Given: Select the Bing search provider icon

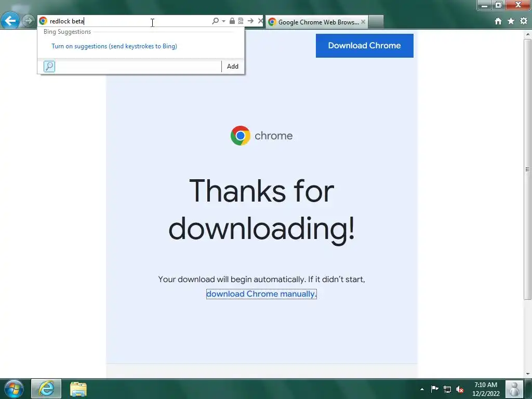Looking at the screenshot, I should pyautogui.click(x=49, y=66).
